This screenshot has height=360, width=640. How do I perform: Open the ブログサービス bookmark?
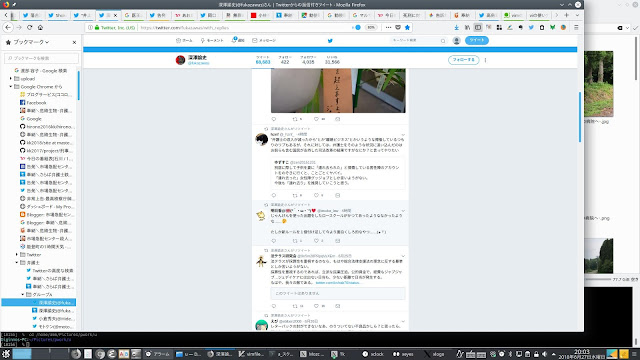tap(46, 94)
